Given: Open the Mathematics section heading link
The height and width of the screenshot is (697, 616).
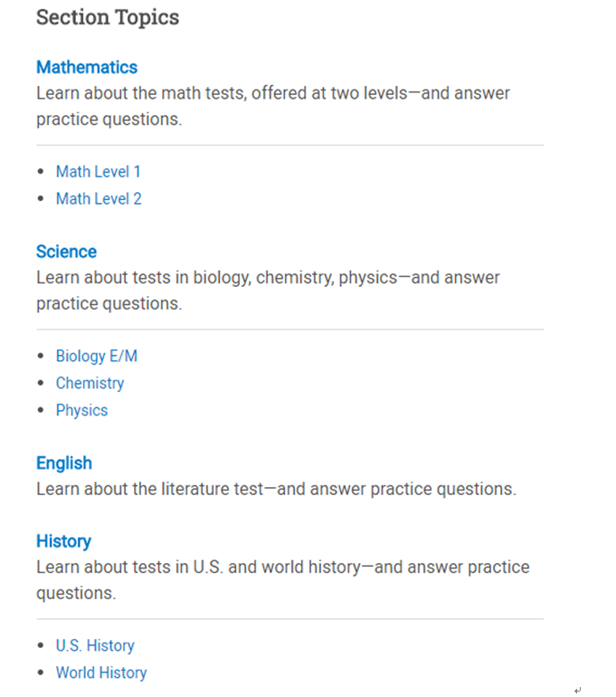Looking at the screenshot, I should click(x=87, y=68).
